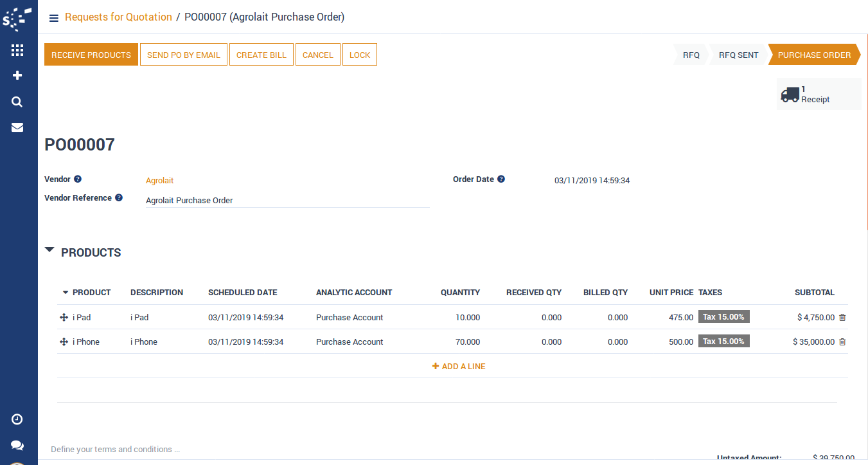868x465 pixels.
Task: Click the clock activity icon in sidebar
Action: tap(17, 419)
